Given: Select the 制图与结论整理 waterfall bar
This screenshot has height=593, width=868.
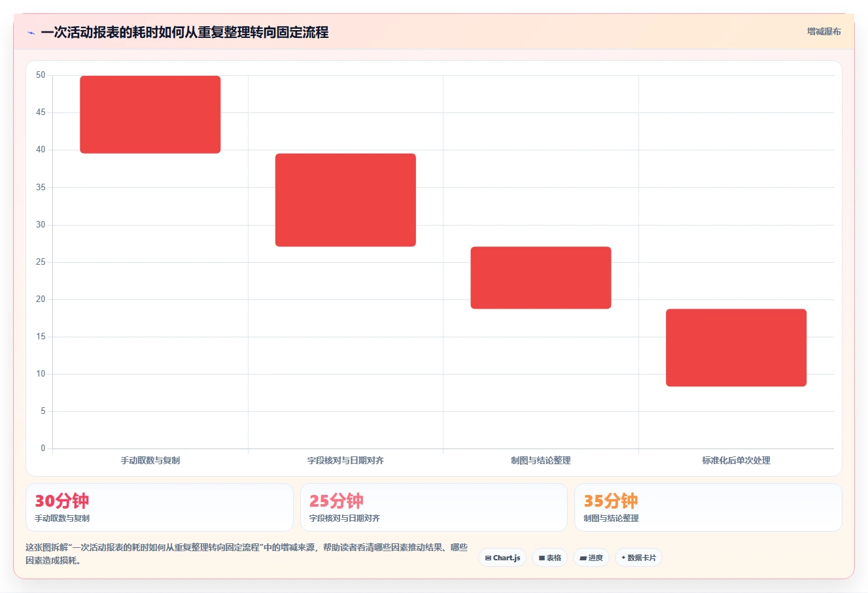Looking at the screenshot, I should (x=541, y=278).
